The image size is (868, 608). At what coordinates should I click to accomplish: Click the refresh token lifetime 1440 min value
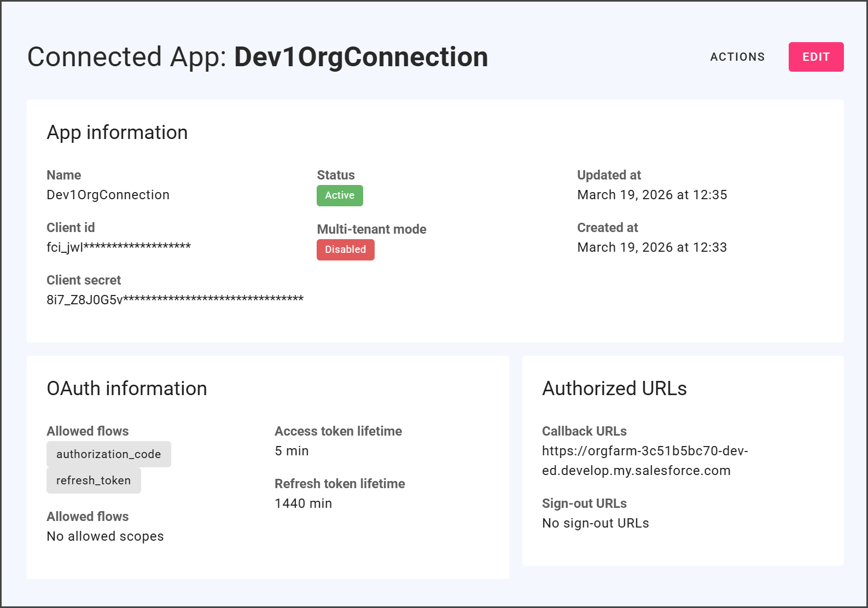(303, 503)
